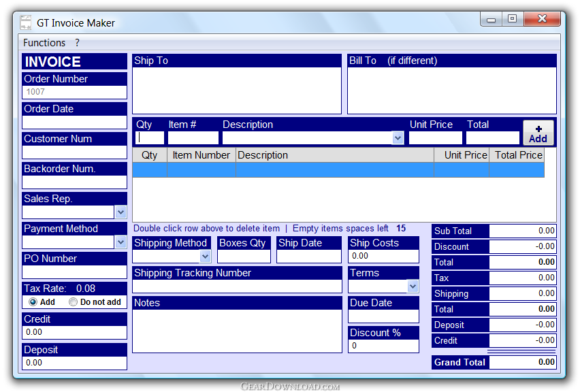Click the Tax amount in the summary
This screenshot has width=580, height=392.
tap(522, 278)
